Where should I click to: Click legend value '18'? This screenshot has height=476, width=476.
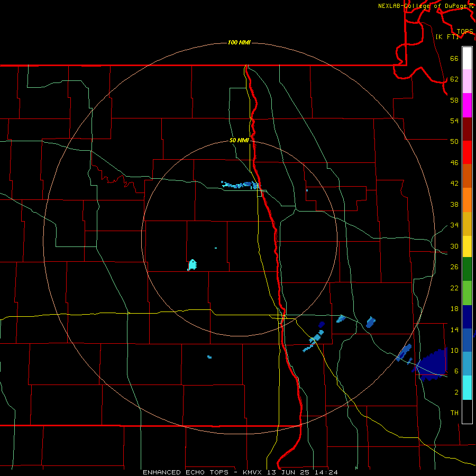click(x=454, y=309)
